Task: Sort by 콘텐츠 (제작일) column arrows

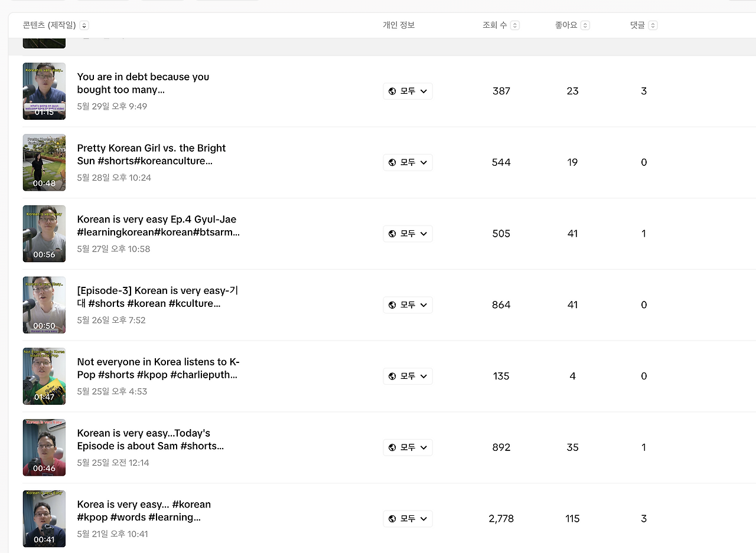Action: (x=84, y=25)
